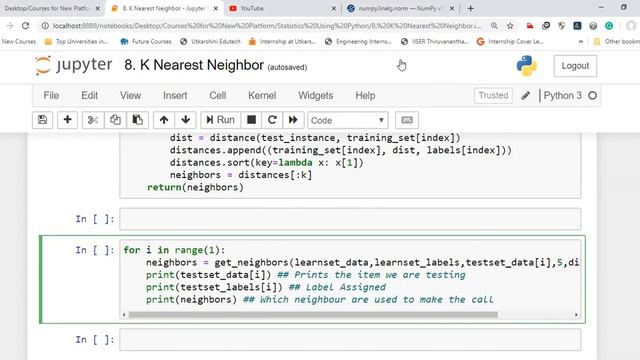This screenshot has width=640, height=360.
Task: Cut selected cells with the scissors icon
Action: click(93, 120)
